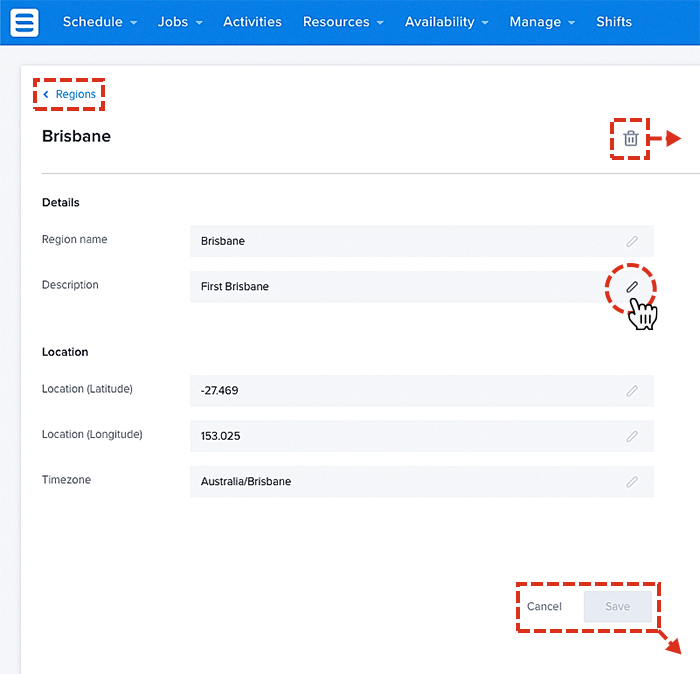Click the Latitude field showing -27.469
This screenshot has height=674, width=700.
[400, 391]
